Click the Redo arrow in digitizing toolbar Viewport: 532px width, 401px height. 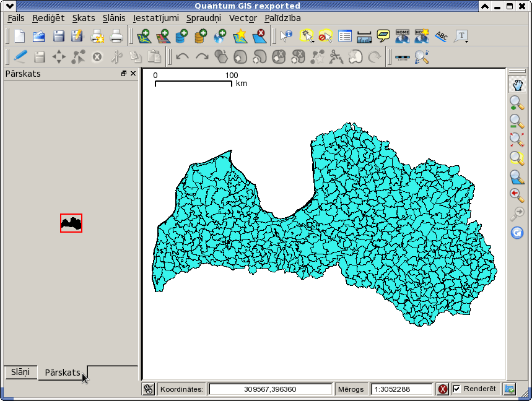[203, 56]
